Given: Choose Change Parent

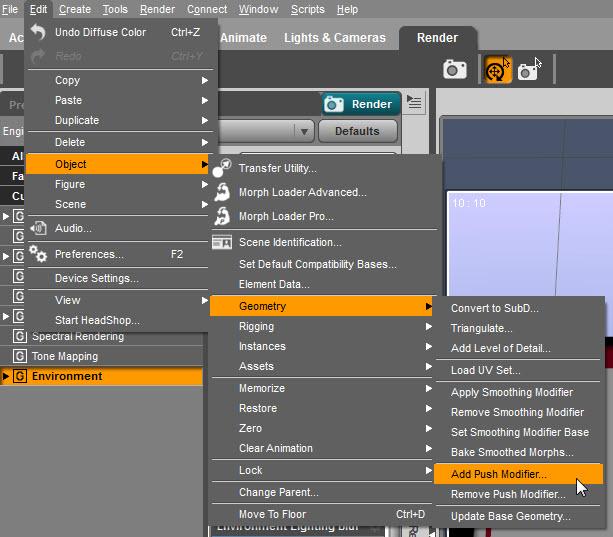Looking at the screenshot, I should (x=322, y=492).
